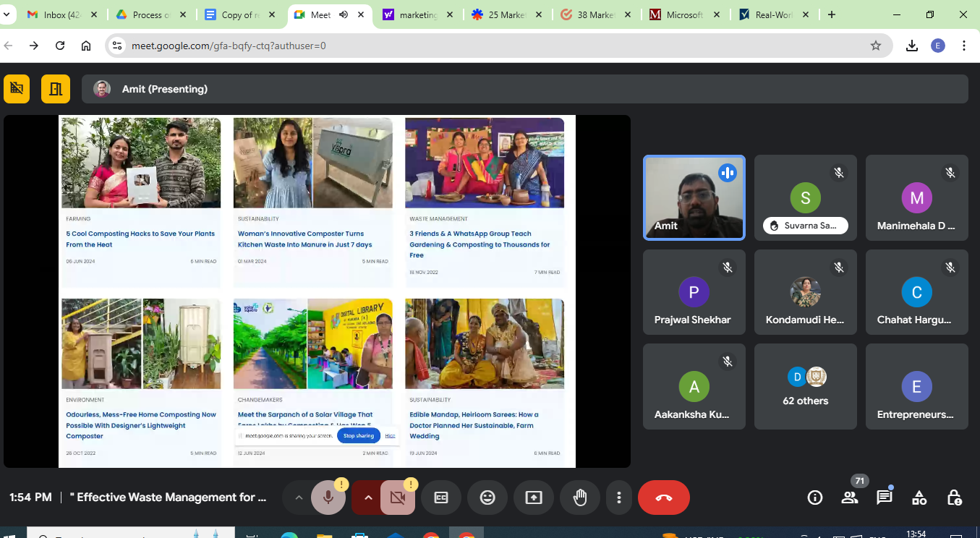This screenshot has height=538, width=980.
Task: Open the Activities panel
Action: coord(919,498)
